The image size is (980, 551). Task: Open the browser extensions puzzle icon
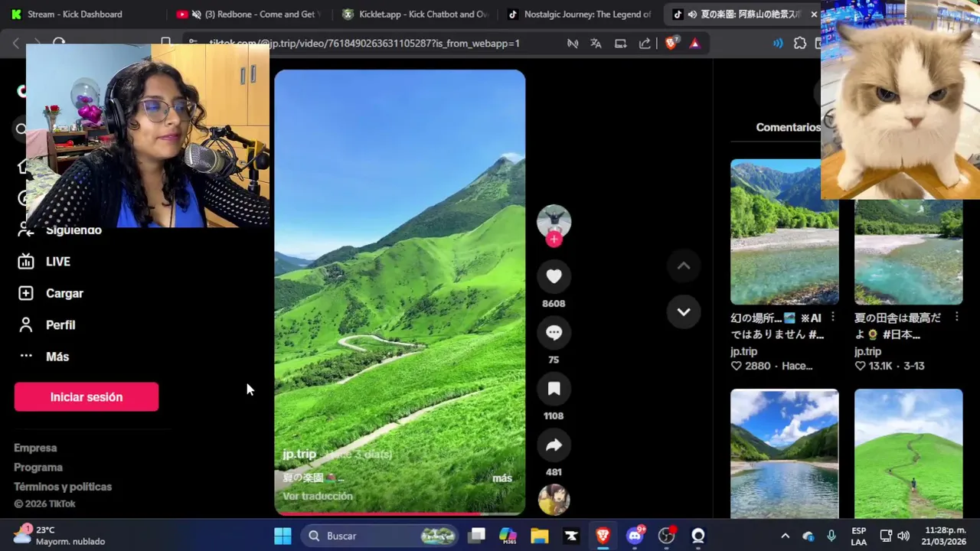tap(800, 43)
